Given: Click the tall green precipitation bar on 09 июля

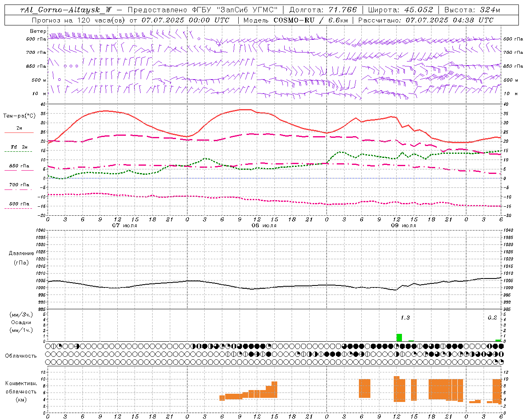Looking at the screenshot, I should (x=399, y=338).
